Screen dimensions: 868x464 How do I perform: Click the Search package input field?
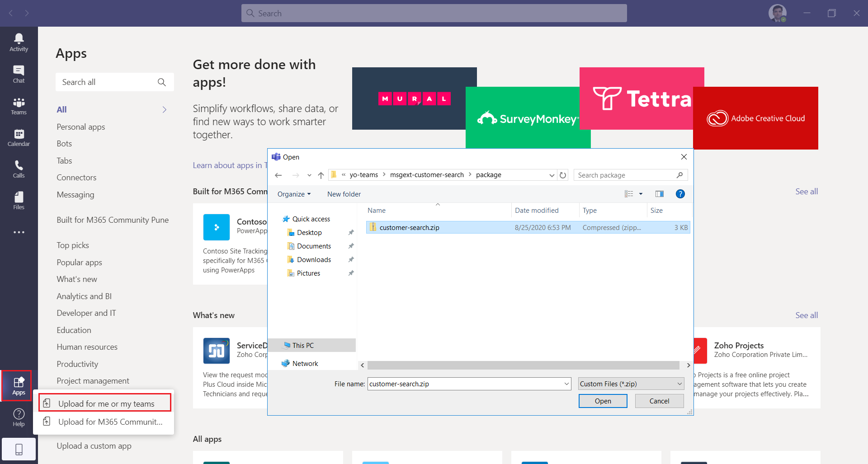pos(626,175)
